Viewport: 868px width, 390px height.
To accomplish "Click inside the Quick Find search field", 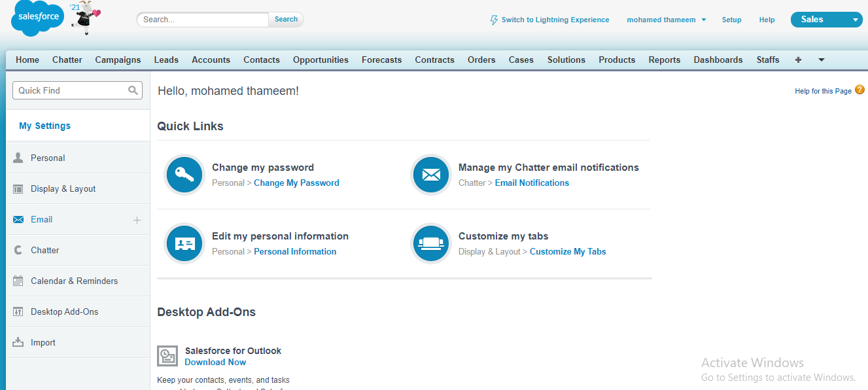I will tap(65, 90).
